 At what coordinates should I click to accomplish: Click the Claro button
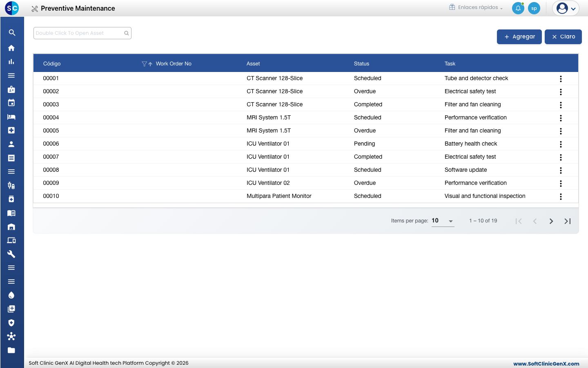pos(563,37)
